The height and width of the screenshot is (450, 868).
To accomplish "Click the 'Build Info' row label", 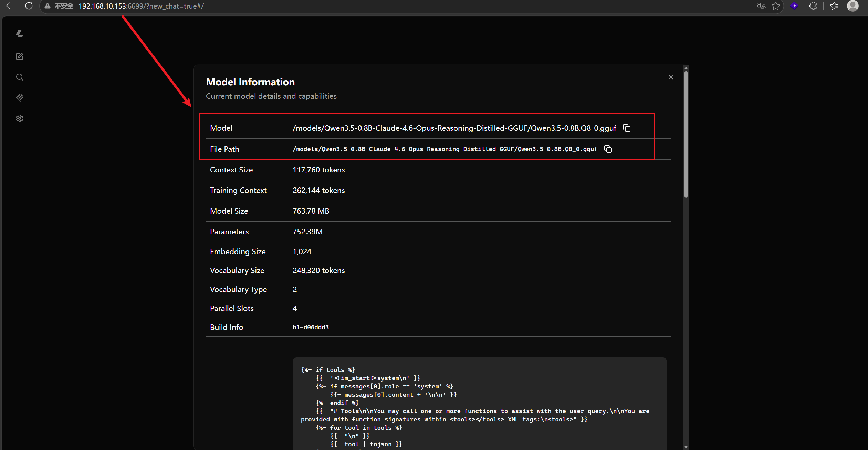I will point(227,327).
